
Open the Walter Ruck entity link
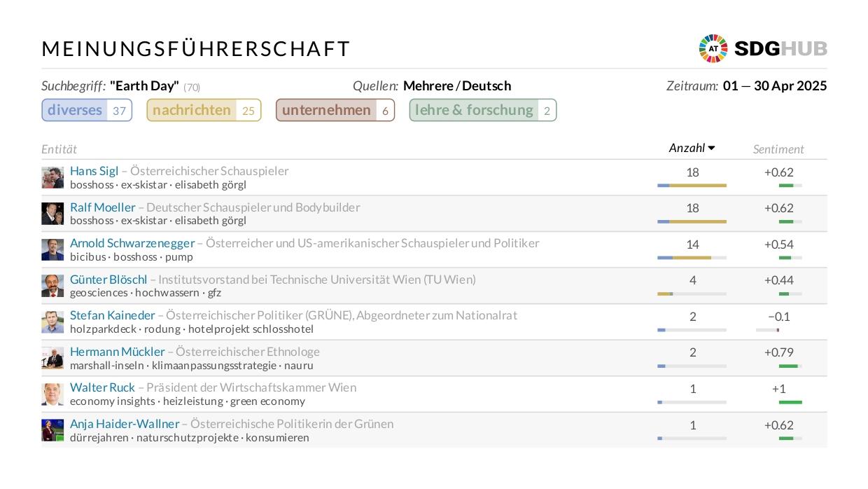102,387
